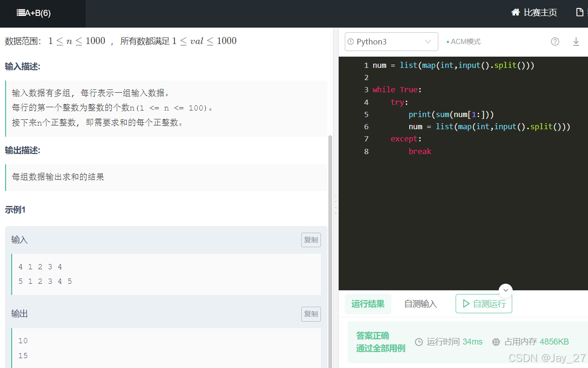The height and width of the screenshot is (368, 588).
Task: Click the 4856KB memory usage value
Action: [554, 342]
